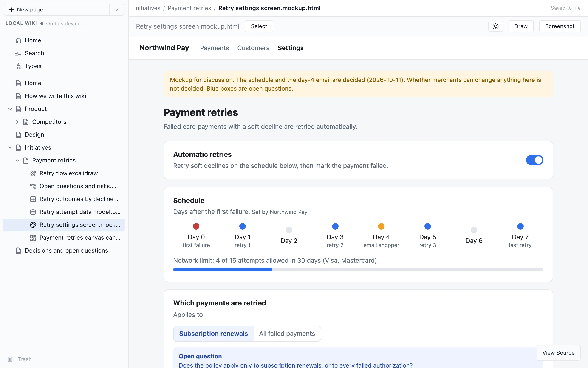Click the Draw button
The image size is (588, 368).
coord(521,26)
